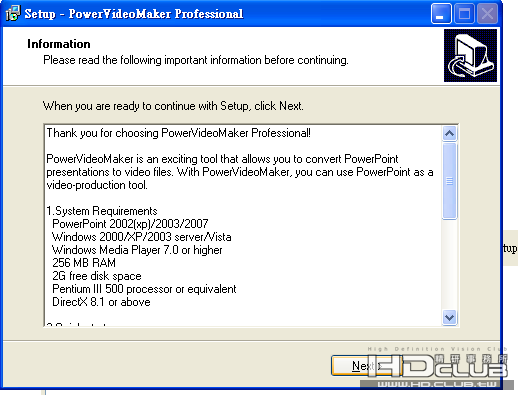Click the "256 MB RAM" requirement line

[x=84, y=263]
